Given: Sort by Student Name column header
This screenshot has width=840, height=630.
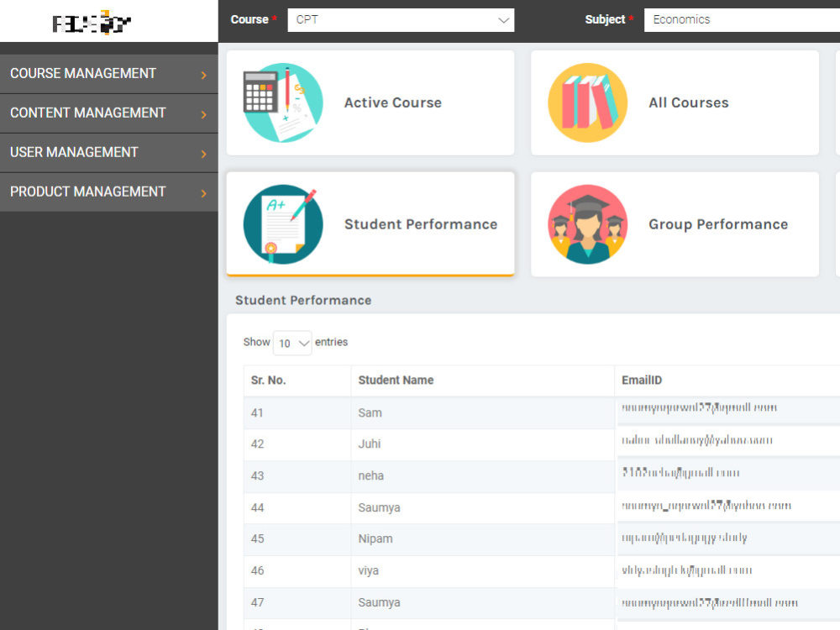Looking at the screenshot, I should click(483, 381).
